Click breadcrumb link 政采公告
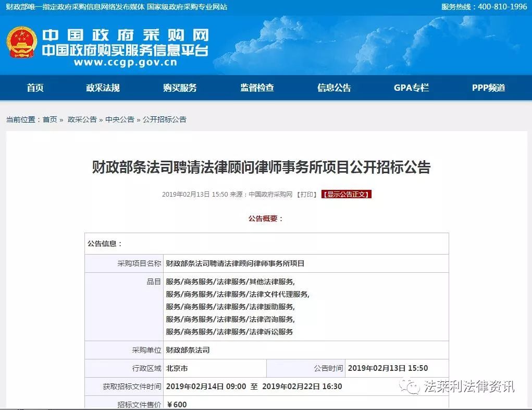This screenshot has height=410, width=532. click(82, 119)
